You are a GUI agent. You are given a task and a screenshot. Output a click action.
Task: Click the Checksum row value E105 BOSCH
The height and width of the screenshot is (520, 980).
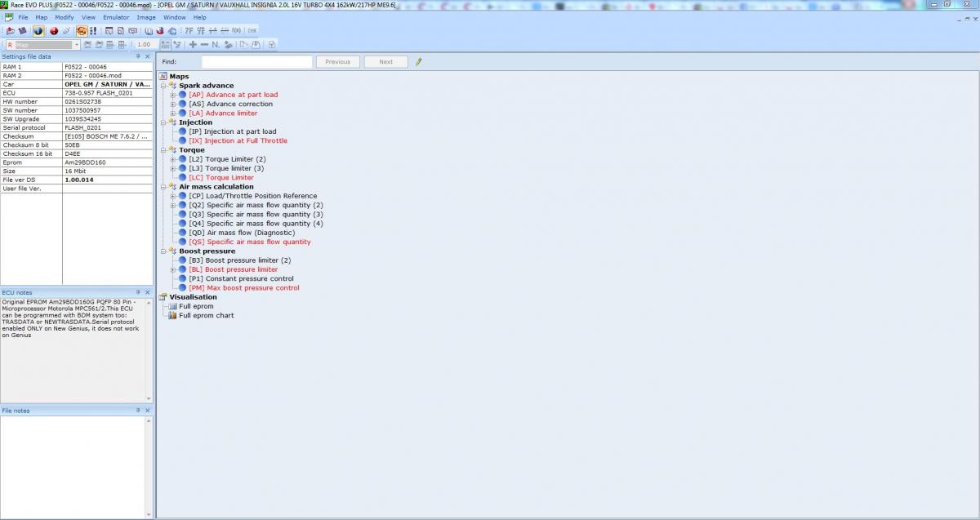coord(107,136)
